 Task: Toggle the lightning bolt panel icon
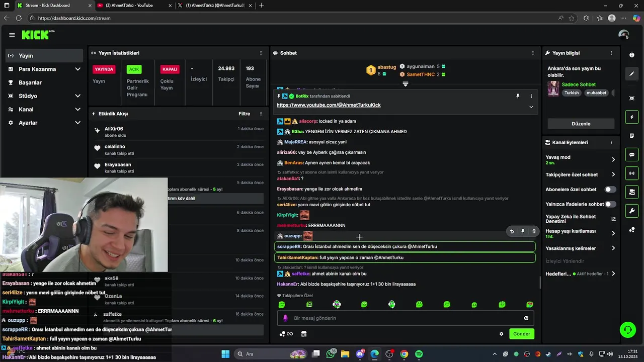(632, 117)
